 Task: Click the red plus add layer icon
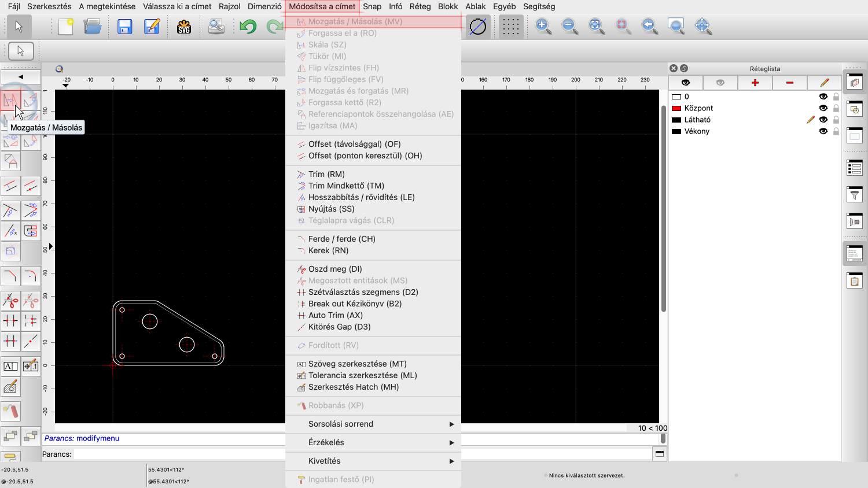pyautogui.click(x=755, y=83)
